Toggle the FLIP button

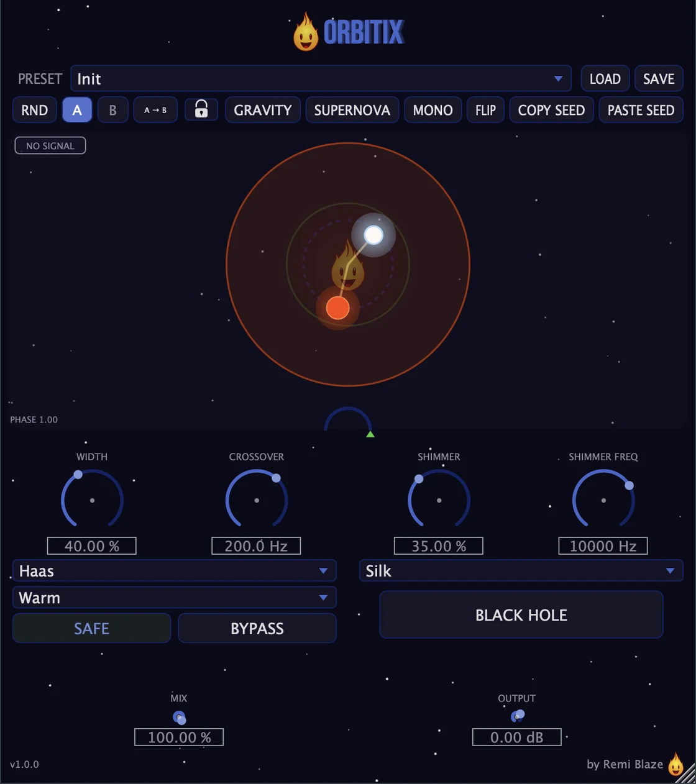(486, 110)
